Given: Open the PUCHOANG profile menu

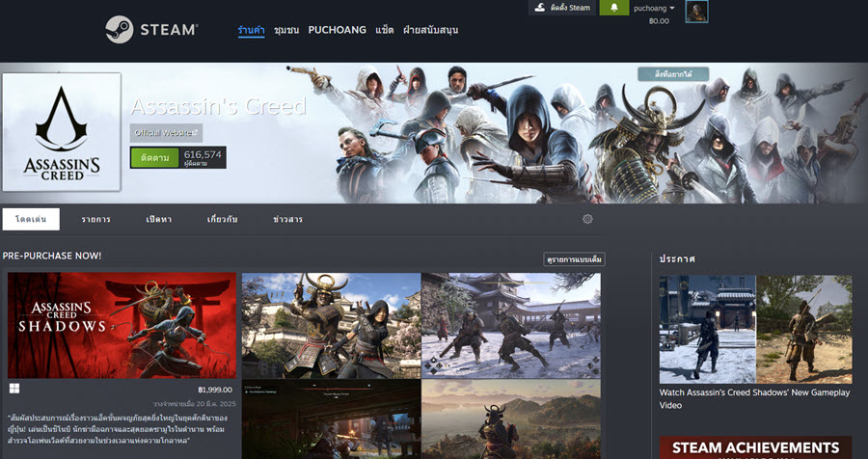Looking at the screenshot, I should [x=338, y=30].
